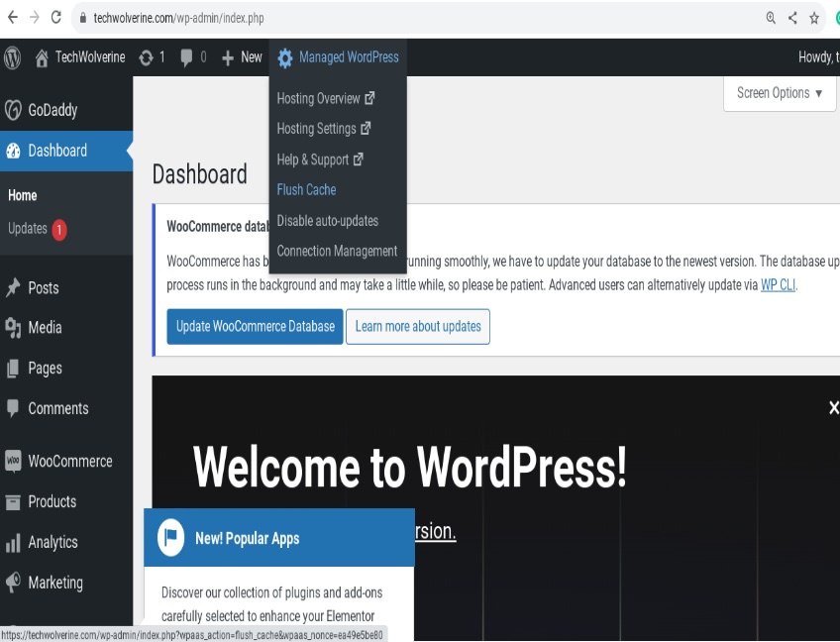Open Connection Management menu entry
Viewport: 840px width, 642px height.
[x=337, y=251]
